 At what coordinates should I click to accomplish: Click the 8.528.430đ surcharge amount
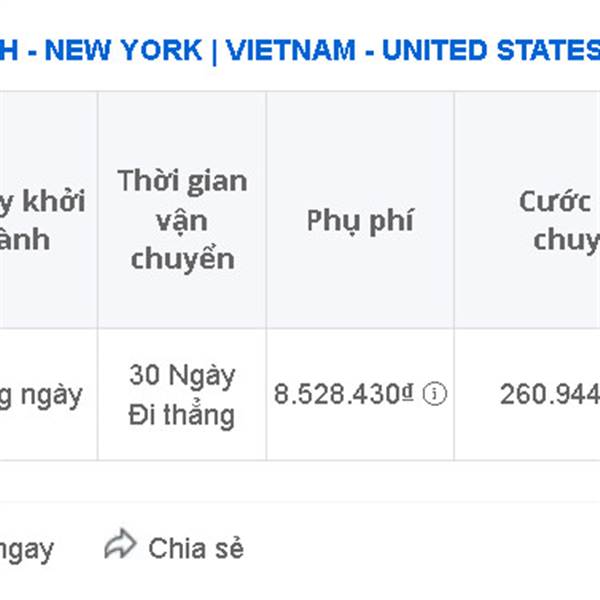[x=344, y=394]
